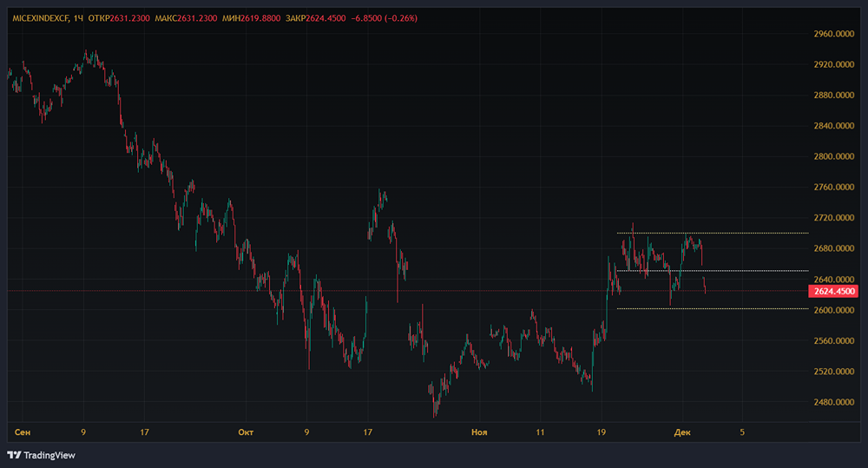Click the 2480.0000 price axis label

(833, 402)
